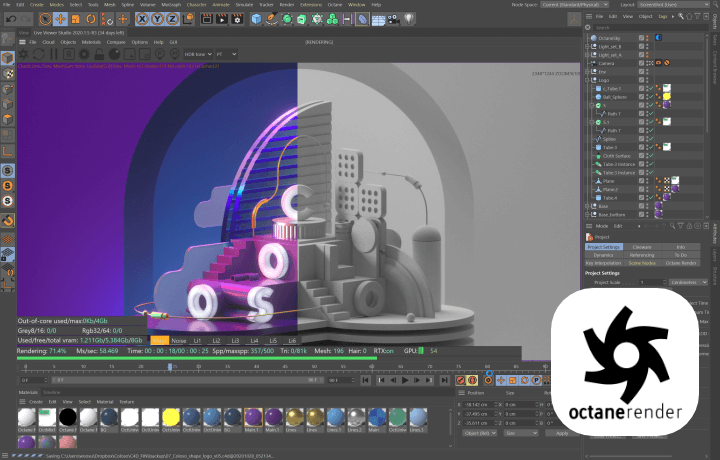Open the Spline Pen tool
The width and height of the screenshot is (720, 460).
(x=271, y=19)
